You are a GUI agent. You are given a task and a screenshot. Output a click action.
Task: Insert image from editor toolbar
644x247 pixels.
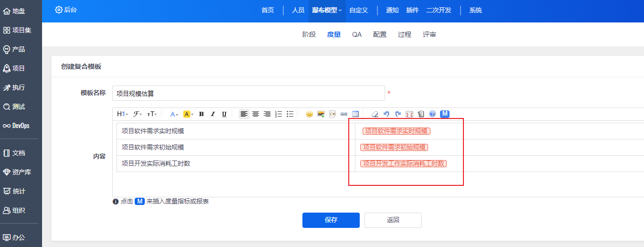coord(321,114)
